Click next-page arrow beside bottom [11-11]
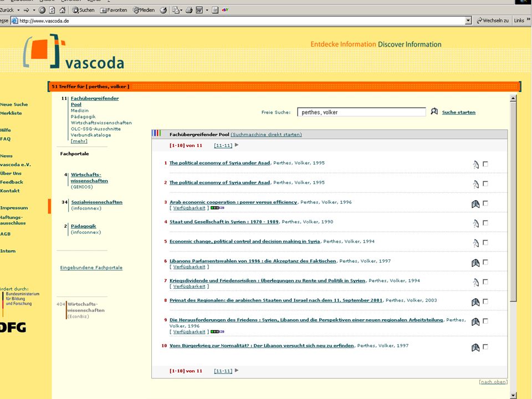This screenshot has width=532, height=399. (x=237, y=371)
